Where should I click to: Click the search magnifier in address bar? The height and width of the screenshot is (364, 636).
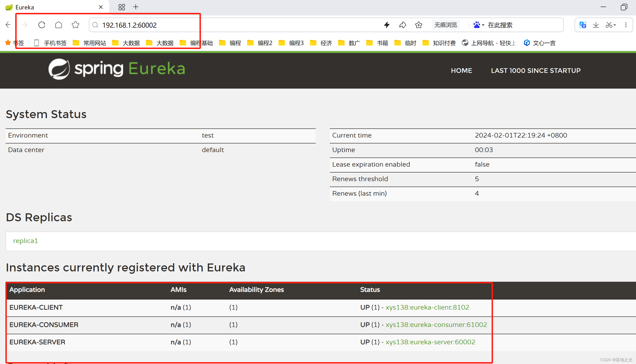[95, 25]
